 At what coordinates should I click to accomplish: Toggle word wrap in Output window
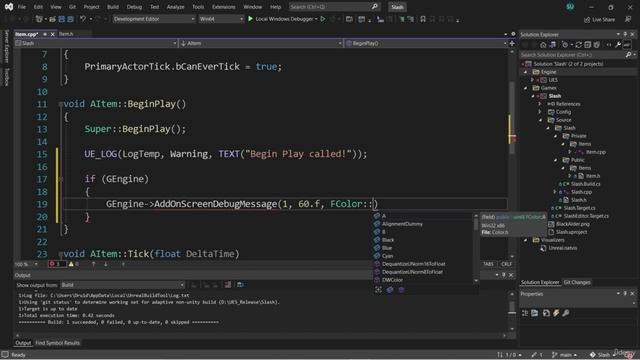click(241, 284)
